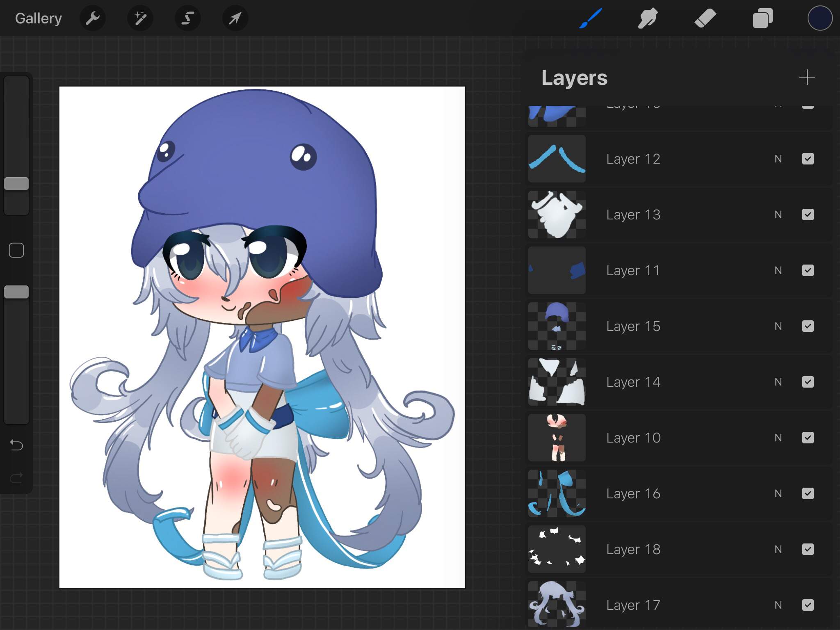Viewport: 840px width, 630px height.
Task: Click the 'Layer 13' name text
Action: click(633, 215)
